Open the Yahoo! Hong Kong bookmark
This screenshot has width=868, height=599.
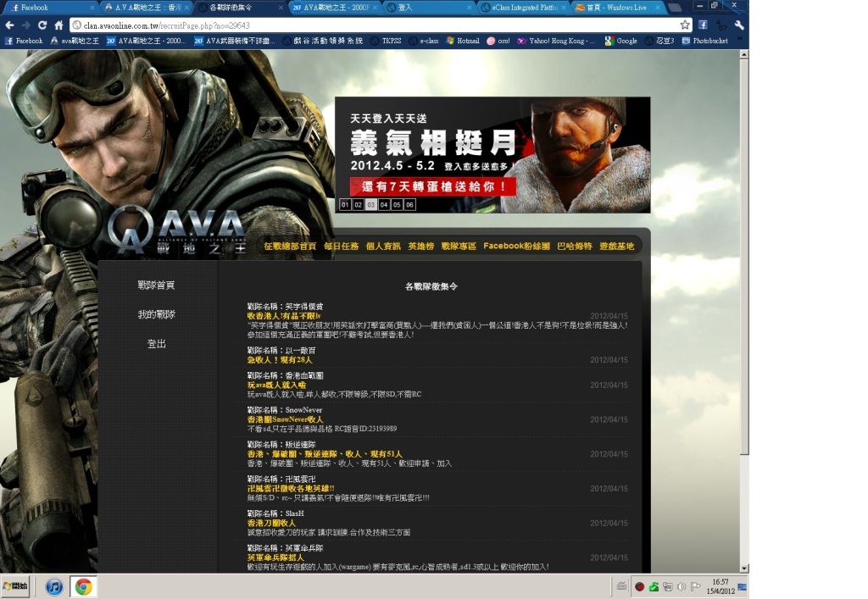(x=556, y=41)
